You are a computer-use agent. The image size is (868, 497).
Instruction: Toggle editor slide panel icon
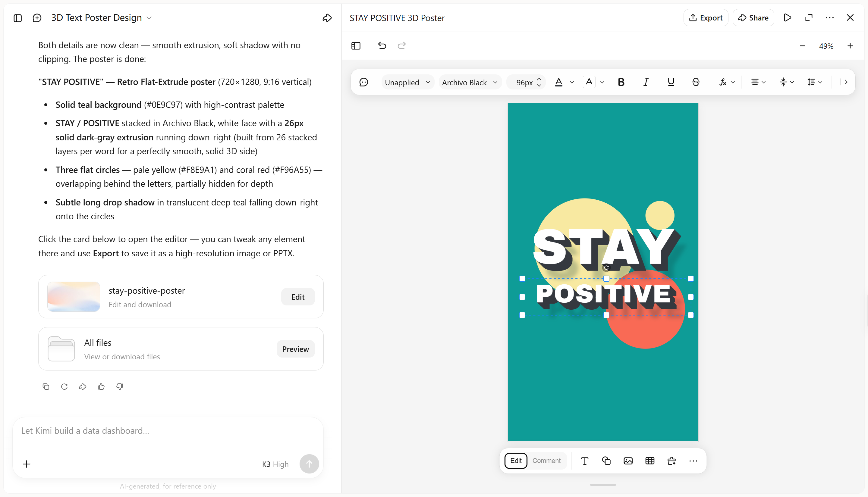[x=356, y=46]
